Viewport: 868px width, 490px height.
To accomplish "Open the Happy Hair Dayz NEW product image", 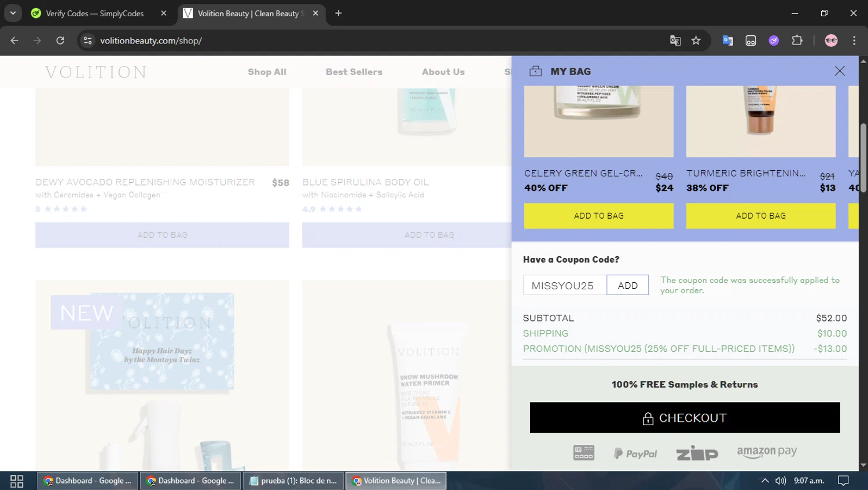I will point(163,375).
